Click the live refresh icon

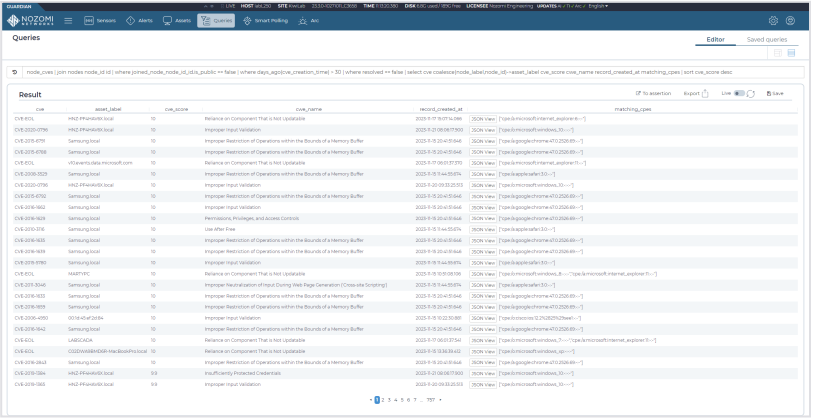coord(750,93)
